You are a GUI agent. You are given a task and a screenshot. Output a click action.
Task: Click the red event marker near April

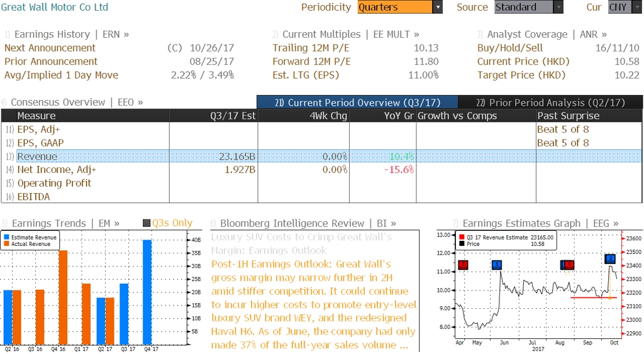click(463, 265)
